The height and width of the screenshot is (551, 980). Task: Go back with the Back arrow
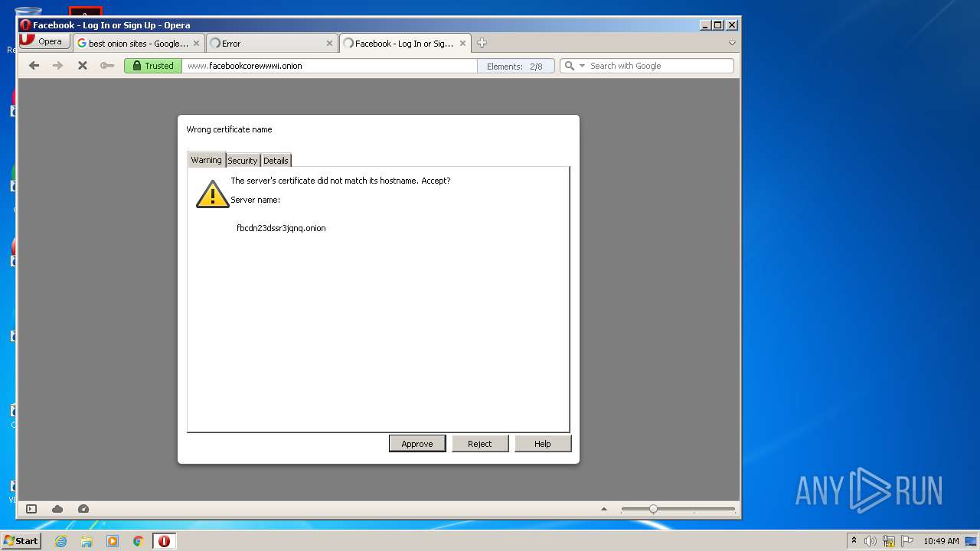click(34, 66)
